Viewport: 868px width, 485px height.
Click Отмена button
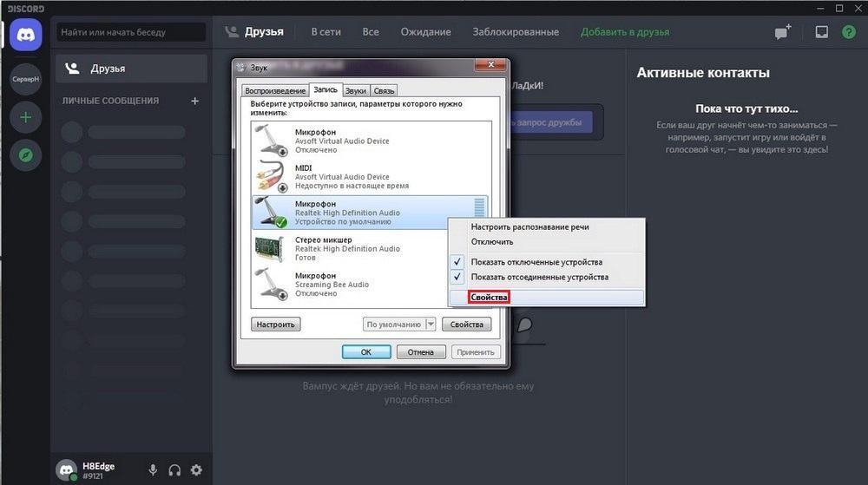pyautogui.click(x=421, y=352)
